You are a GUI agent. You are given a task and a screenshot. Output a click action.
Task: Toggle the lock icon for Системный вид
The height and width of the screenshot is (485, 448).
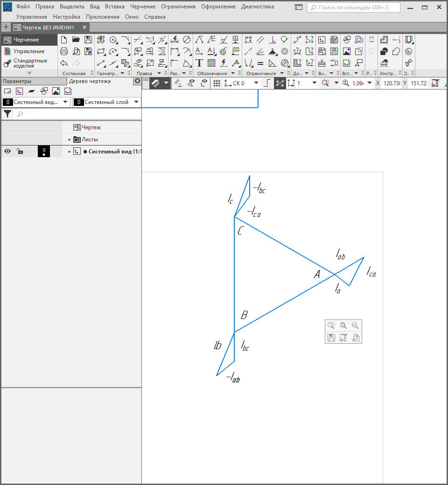pyautogui.click(x=20, y=151)
